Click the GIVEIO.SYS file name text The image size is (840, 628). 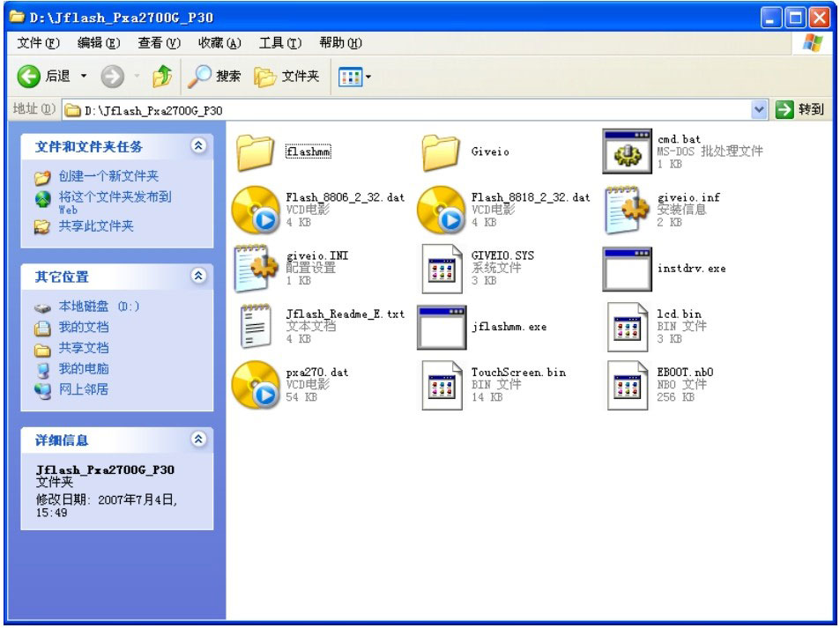(x=502, y=255)
